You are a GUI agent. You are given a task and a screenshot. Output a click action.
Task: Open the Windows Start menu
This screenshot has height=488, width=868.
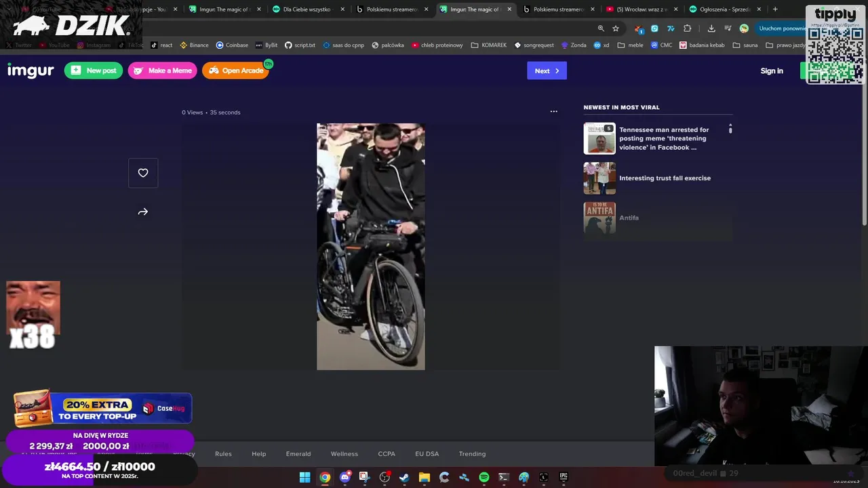304,477
